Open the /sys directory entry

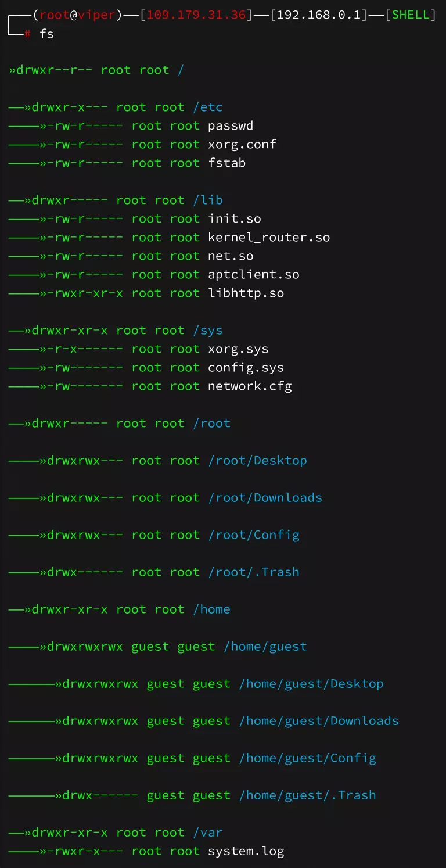click(x=208, y=331)
